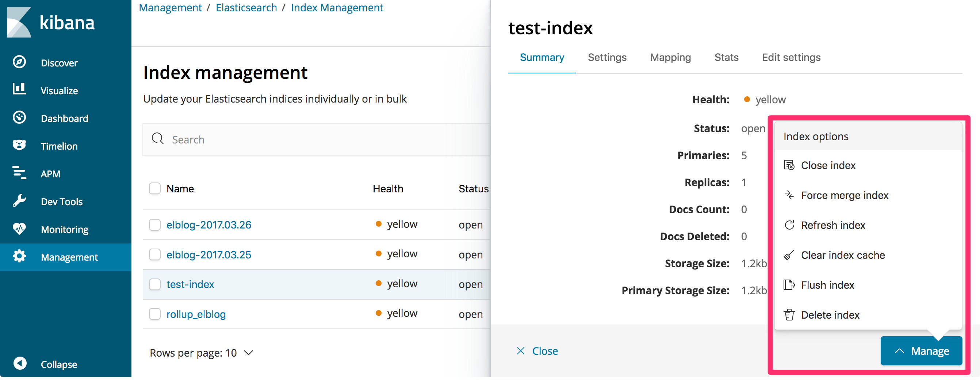Switch to the Settings tab
980x392 pixels.
click(607, 57)
